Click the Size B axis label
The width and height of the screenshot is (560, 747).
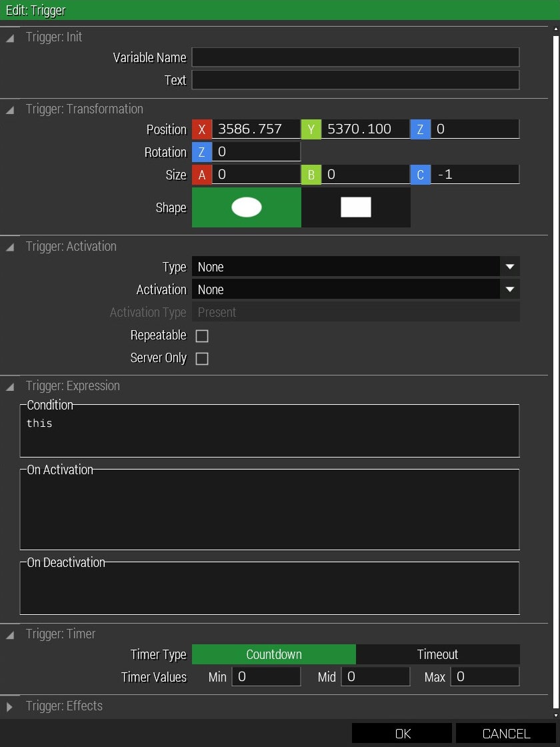click(311, 175)
